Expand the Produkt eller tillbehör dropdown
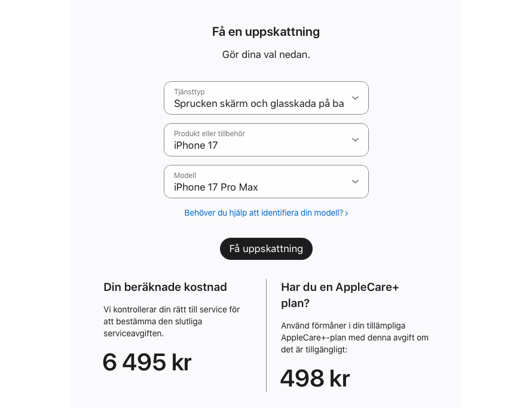This screenshot has height=408, width=532. click(x=266, y=140)
